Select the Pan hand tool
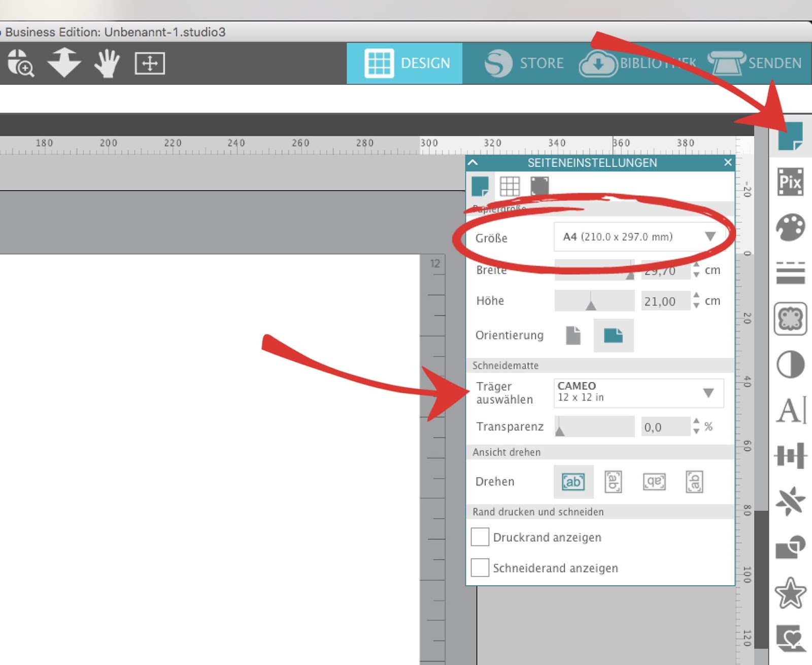This screenshot has width=812, height=665. coord(107,63)
